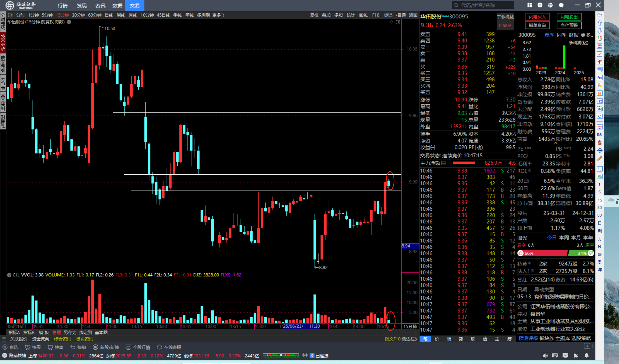
Task: Switch 眼光 sentiment to 今日
Action: (552, 237)
